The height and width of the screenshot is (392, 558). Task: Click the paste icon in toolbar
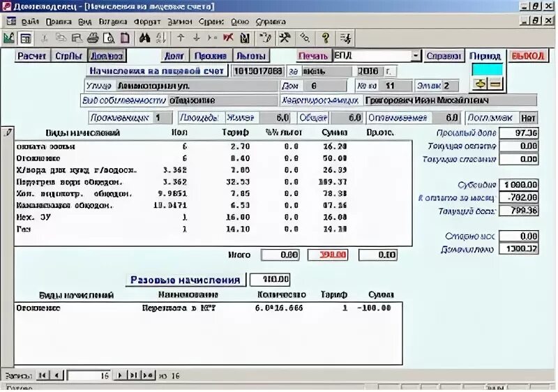click(x=77, y=38)
